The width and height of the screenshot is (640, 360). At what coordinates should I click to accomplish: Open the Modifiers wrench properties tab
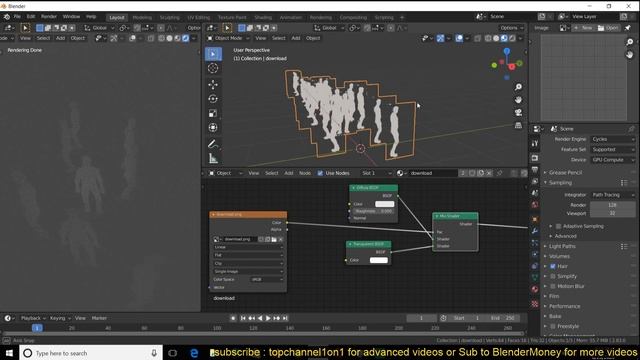(x=535, y=231)
